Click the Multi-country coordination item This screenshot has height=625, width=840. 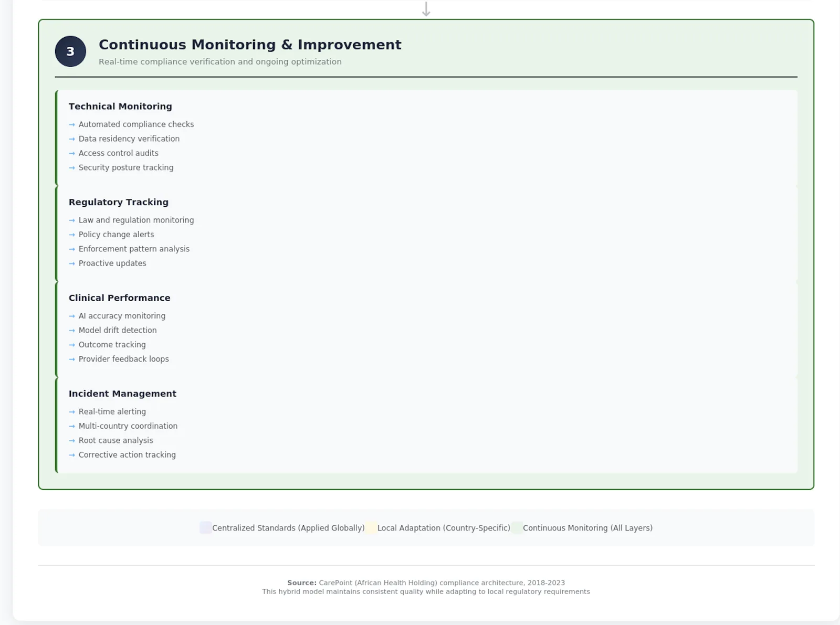(x=128, y=426)
